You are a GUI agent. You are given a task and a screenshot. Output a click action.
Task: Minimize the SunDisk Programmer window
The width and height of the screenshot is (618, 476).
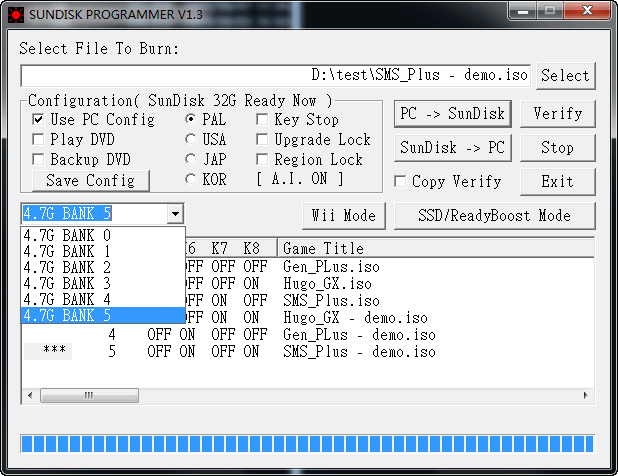(523, 11)
